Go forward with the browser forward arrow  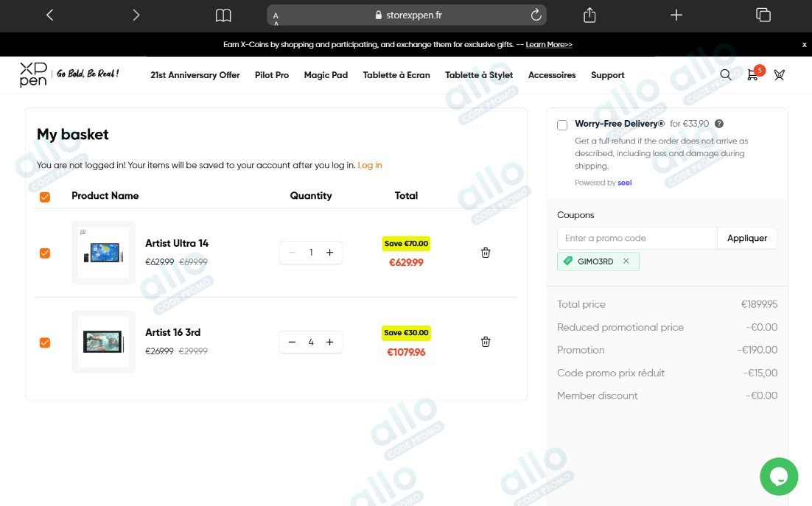tap(136, 15)
